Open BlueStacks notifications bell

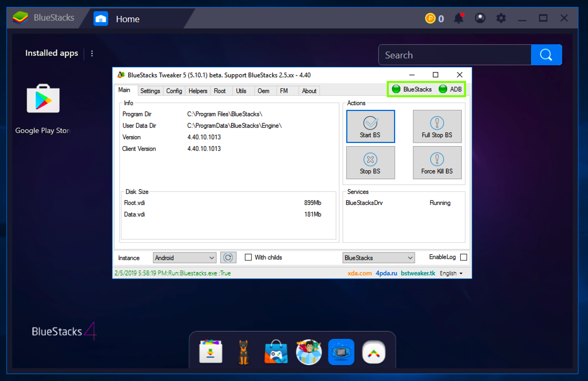coord(460,18)
